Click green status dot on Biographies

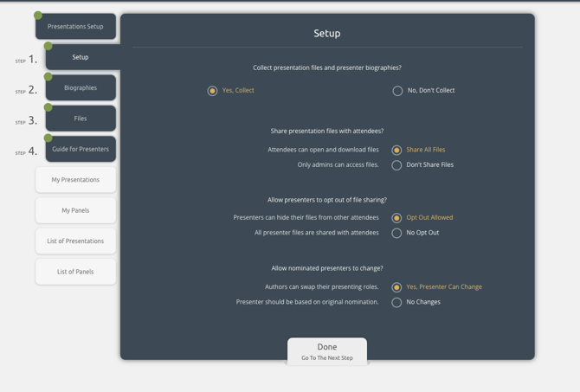click(48, 77)
